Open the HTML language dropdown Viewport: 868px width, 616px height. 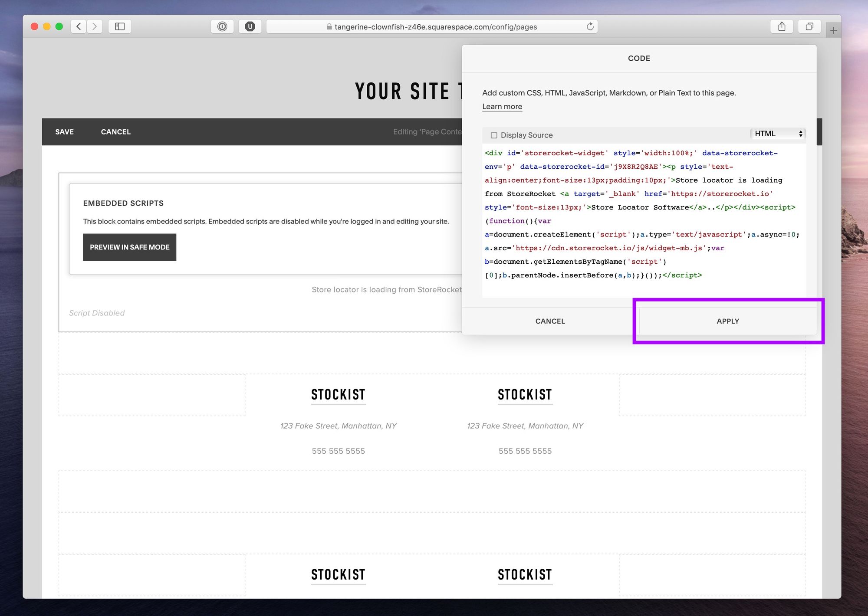coord(778,134)
